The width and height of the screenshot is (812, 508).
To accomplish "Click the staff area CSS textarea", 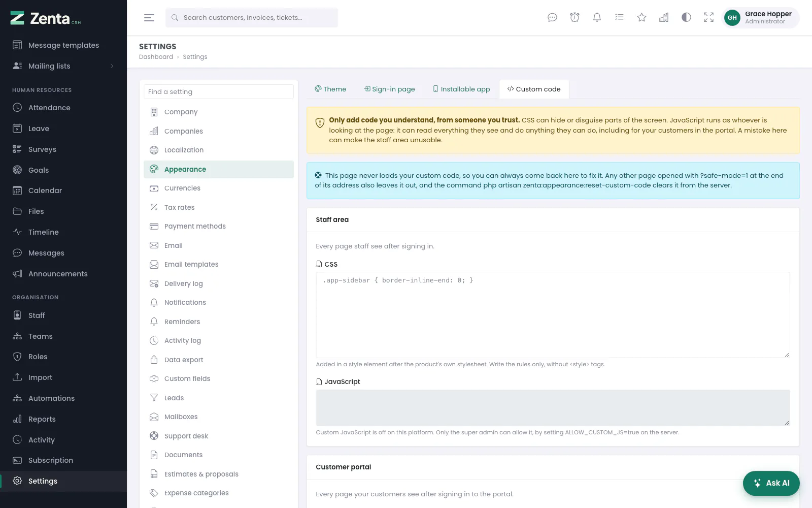I will (553, 315).
